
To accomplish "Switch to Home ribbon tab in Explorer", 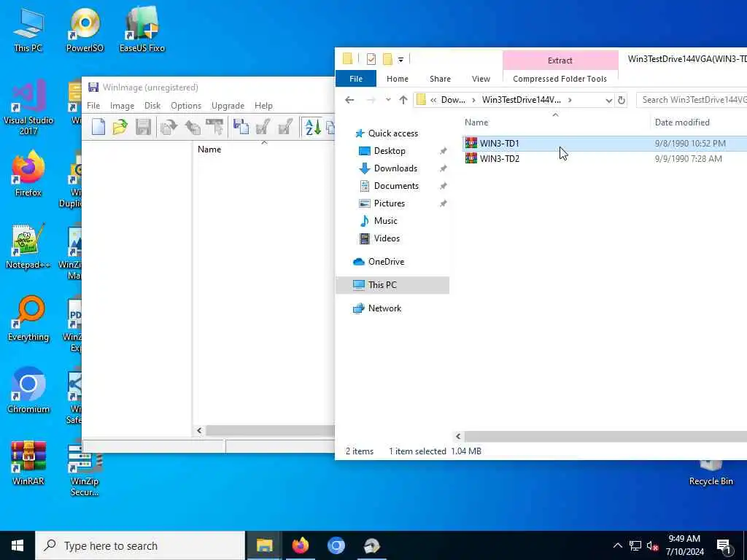I will point(398,79).
